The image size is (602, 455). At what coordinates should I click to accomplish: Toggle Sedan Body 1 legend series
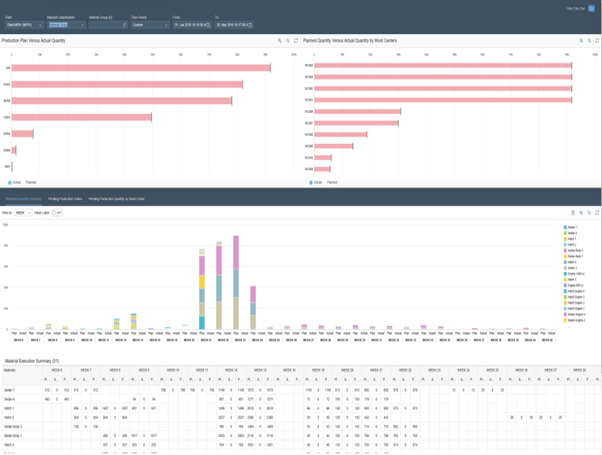click(x=574, y=256)
